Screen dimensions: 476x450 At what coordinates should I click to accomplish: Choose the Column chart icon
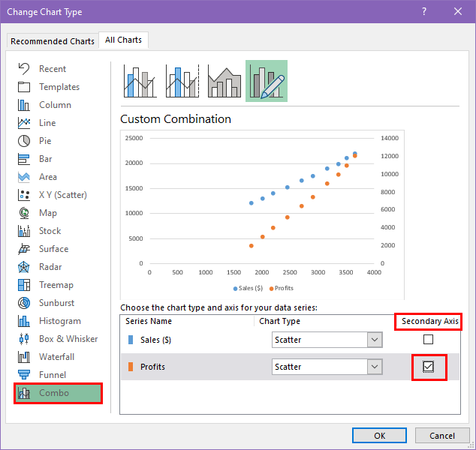pyautogui.click(x=24, y=105)
